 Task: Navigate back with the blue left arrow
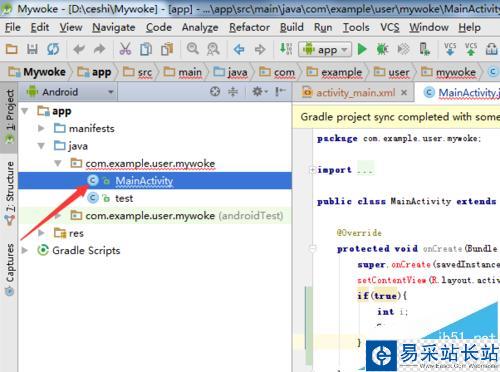pos(239,49)
